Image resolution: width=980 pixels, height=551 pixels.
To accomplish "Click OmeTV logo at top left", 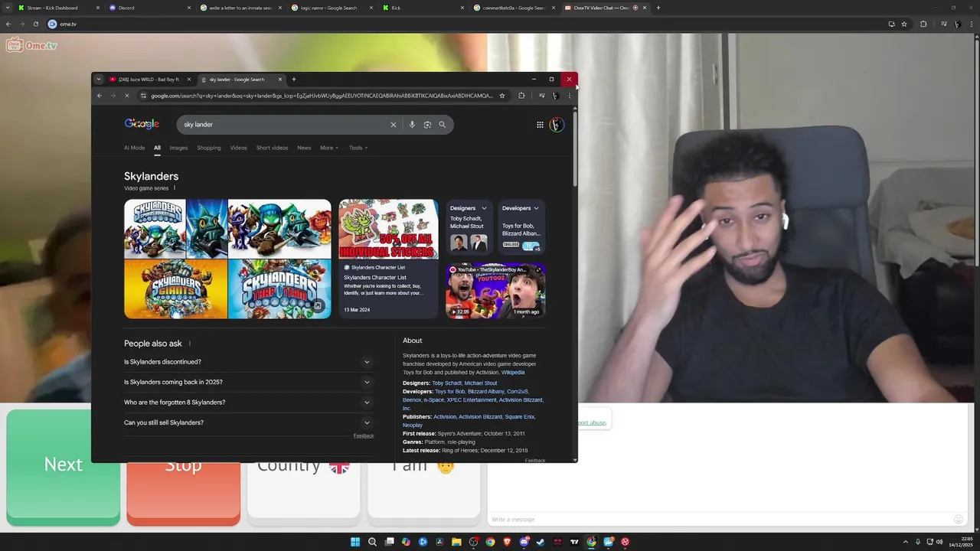I will pos(31,45).
